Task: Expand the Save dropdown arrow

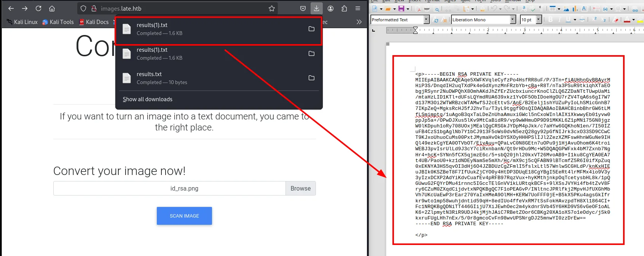Action: pos(408,9)
